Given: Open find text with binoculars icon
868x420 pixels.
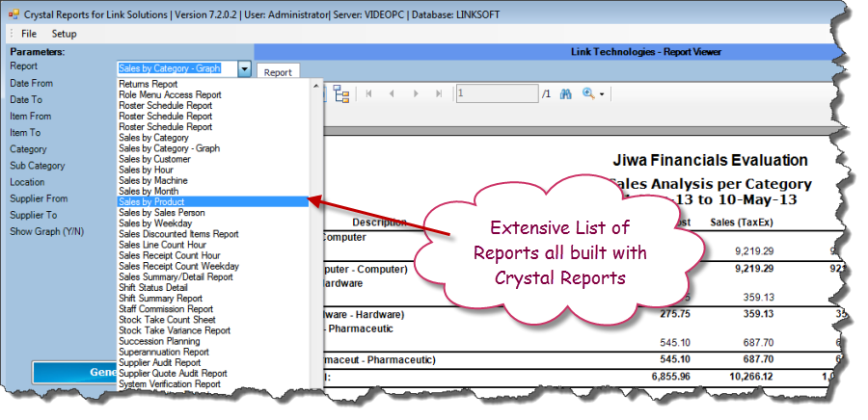Looking at the screenshot, I should coord(565,94).
